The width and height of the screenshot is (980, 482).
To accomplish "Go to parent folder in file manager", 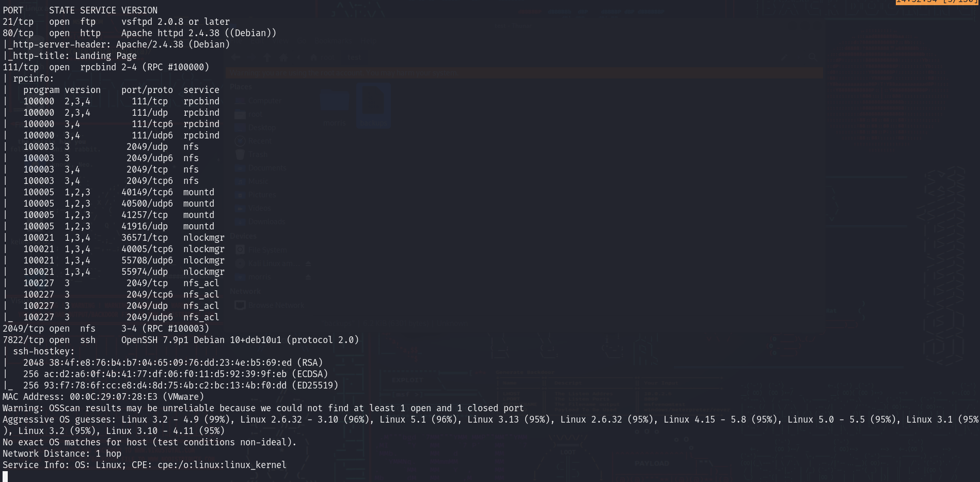I will coord(267,57).
